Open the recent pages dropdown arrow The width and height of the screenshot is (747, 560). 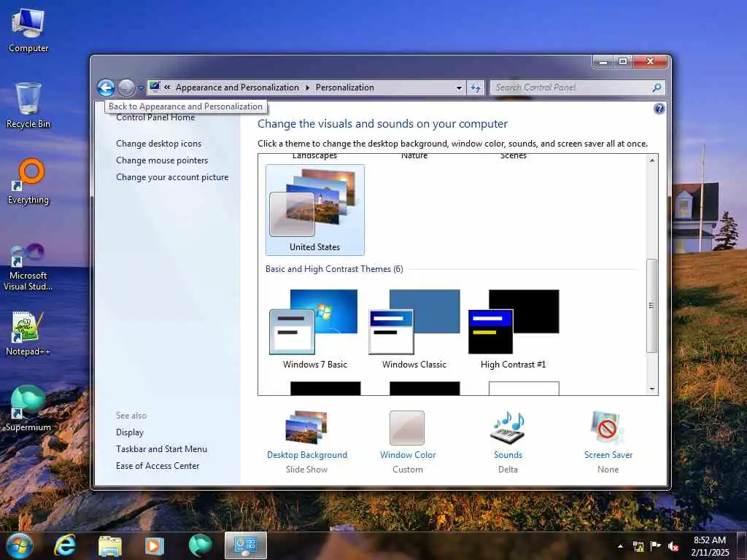pos(141,87)
